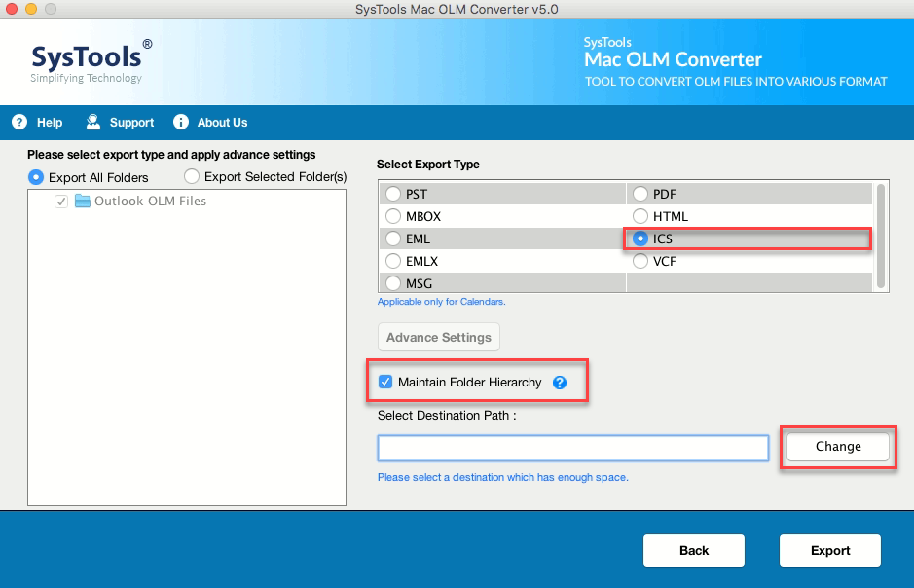Choose EML export type
Image resolution: width=914 pixels, height=588 pixels.
pos(393,239)
